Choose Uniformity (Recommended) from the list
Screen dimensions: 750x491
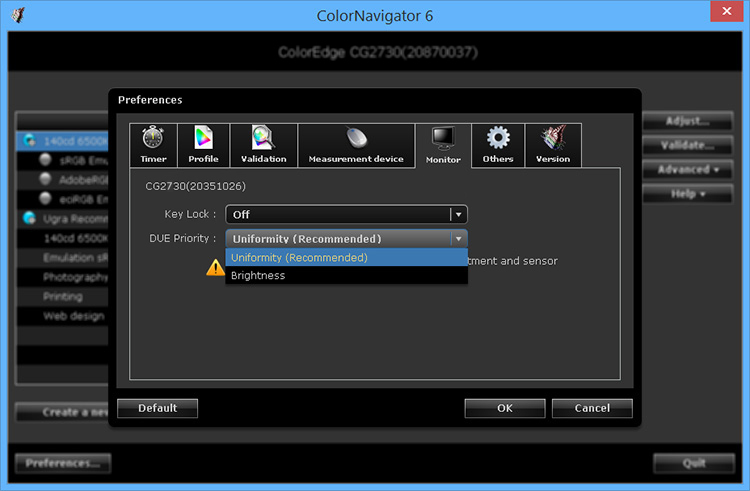pos(346,257)
